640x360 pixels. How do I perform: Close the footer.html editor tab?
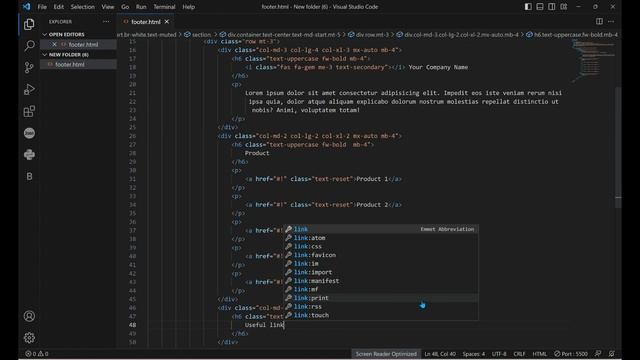pyautogui.click(x=167, y=22)
